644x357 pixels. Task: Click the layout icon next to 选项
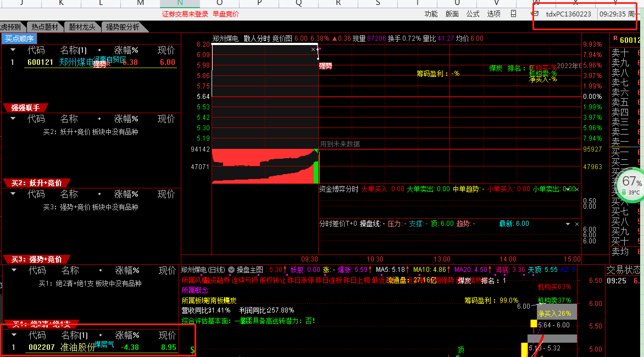click(513, 14)
